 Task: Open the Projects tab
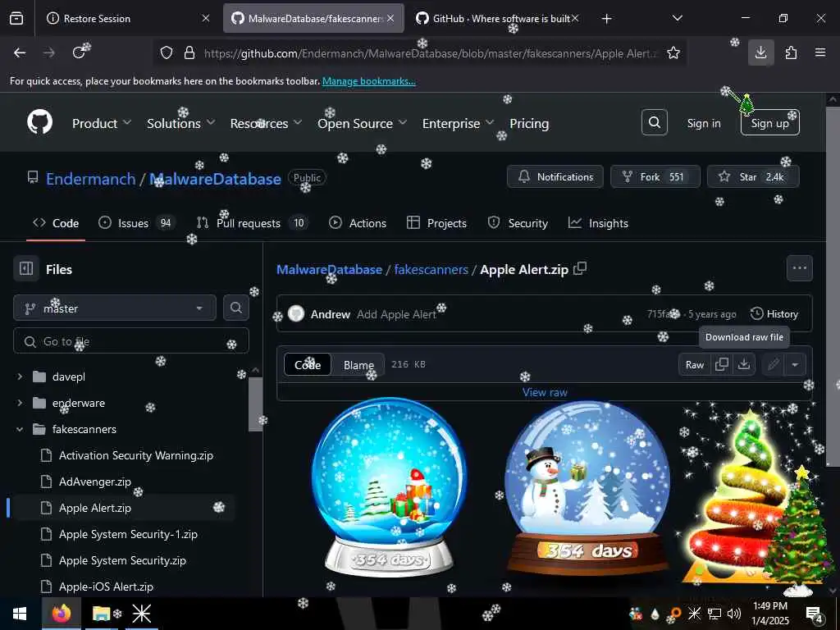pyautogui.click(x=436, y=223)
